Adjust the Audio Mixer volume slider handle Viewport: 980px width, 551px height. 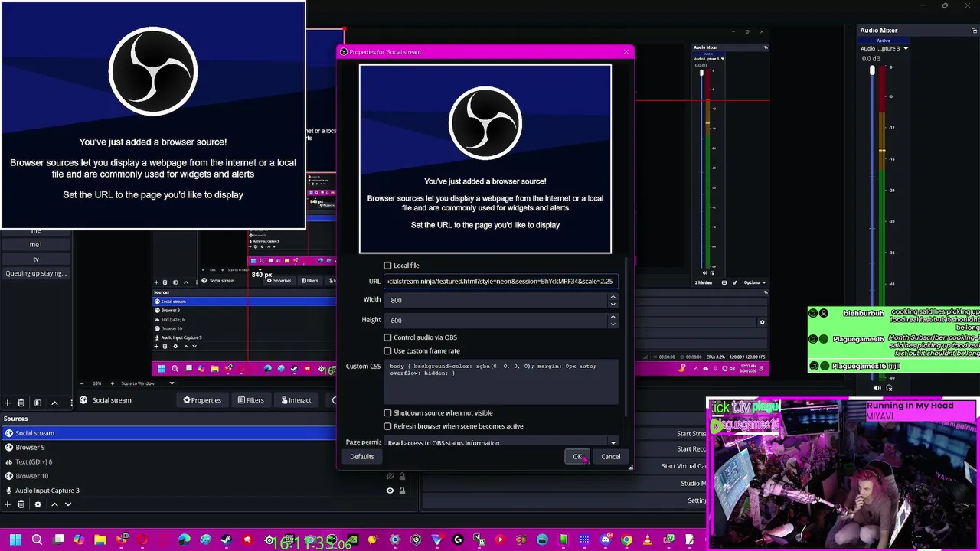pos(872,70)
